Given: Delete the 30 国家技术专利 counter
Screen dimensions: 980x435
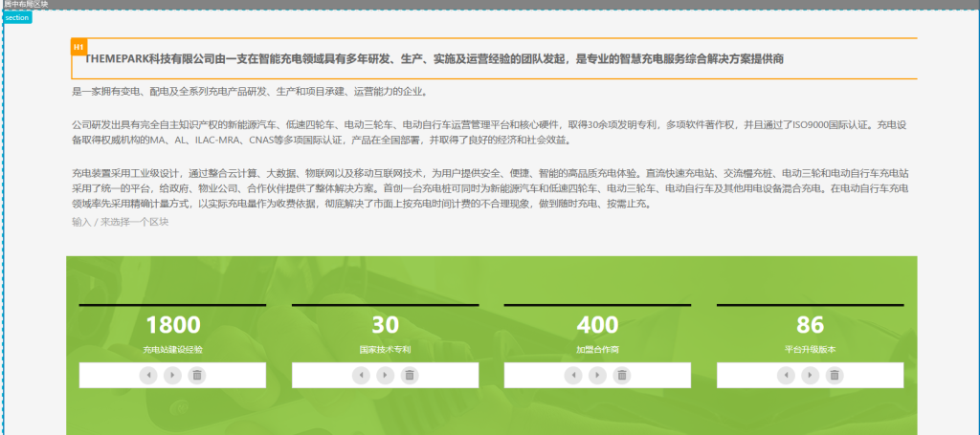Looking at the screenshot, I should (x=410, y=375).
